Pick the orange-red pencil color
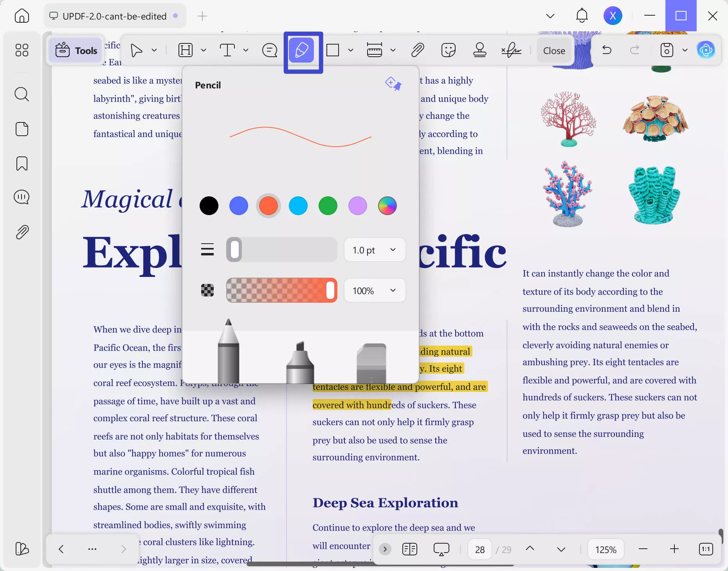Image resolution: width=728 pixels, height=571 pixels. click(268, 206)
